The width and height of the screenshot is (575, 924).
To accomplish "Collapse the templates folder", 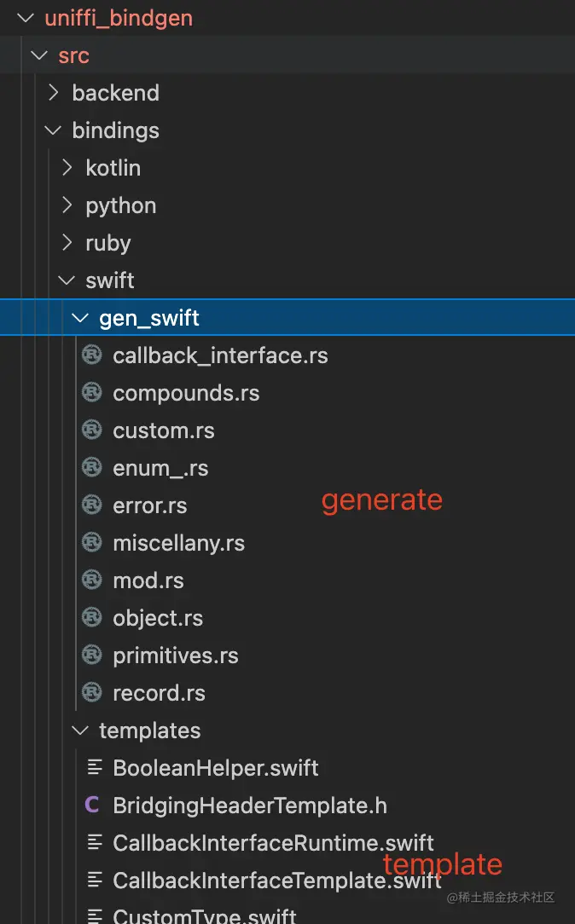I will pyautogui.click(x=80, y=731).
